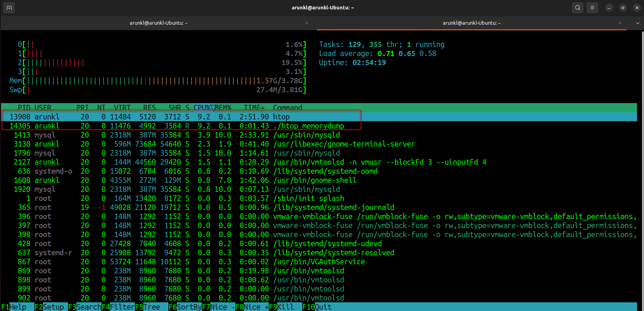
Task: Sort by TIME+ column header
Action: (254, 108)
